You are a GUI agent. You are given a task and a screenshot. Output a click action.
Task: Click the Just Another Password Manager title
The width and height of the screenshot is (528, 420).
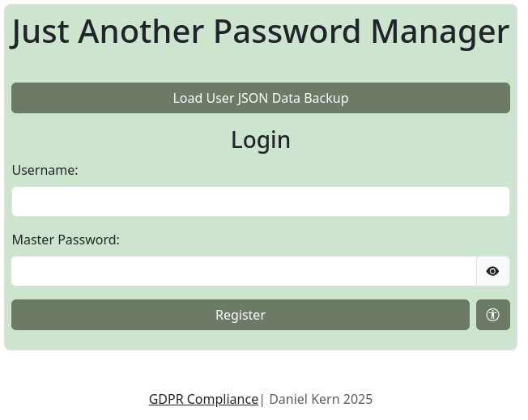click(260, 32)
